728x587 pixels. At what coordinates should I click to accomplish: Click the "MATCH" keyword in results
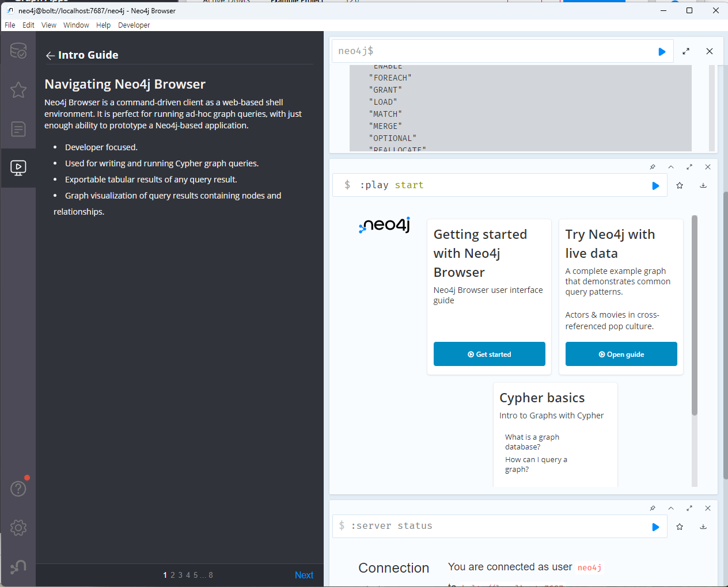[x=385, y=114]
